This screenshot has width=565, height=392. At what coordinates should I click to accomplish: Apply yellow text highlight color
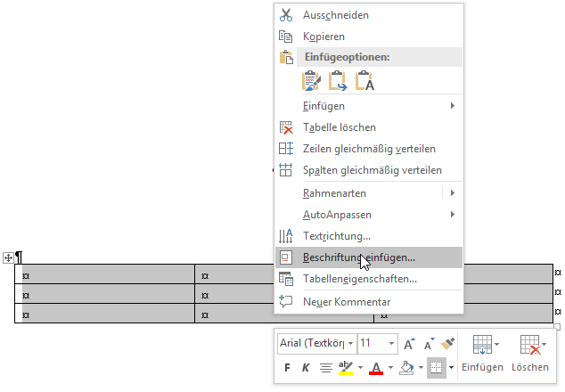(346, 367)
